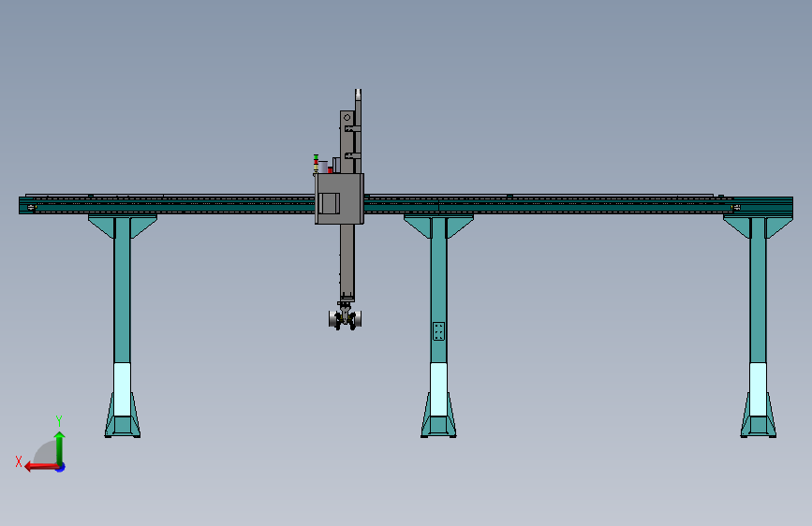The width and height of the screenshot is (812, 526).
Task: Click the blue Z axis dot of the triad
Action: pyautogui.click(x=61, y=467)
